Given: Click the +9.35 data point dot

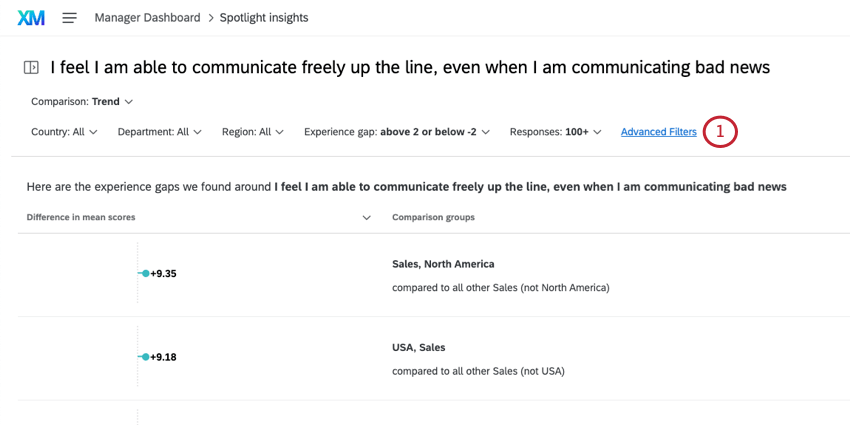Looking at the screenshot, I should click(x=145, y=273).
